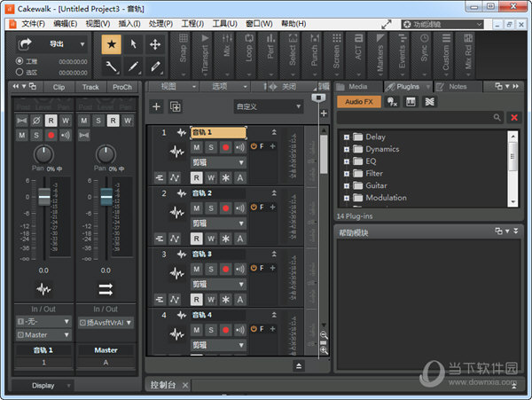Open the 功能滤镜 dropdown in menu bar
Viewport: 532px width, 400px height.
click(442, 24)
